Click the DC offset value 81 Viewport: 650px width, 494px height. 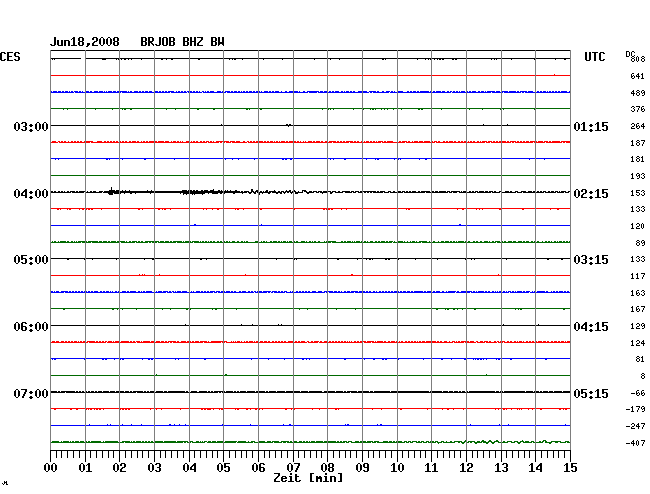tap(640, 360)
